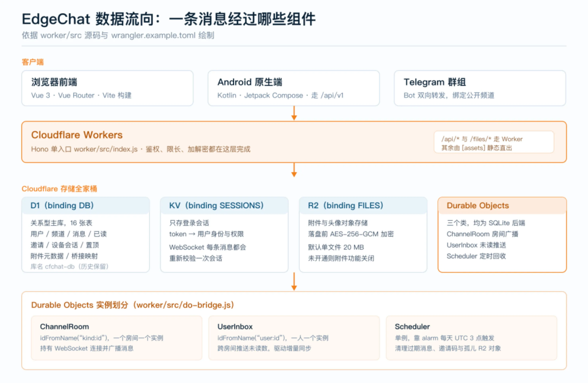Click the 库名 cfchat-db note

(69, 267)
